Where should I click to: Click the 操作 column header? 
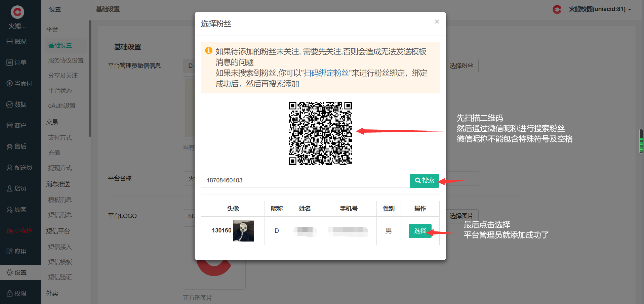coord(420,209)
